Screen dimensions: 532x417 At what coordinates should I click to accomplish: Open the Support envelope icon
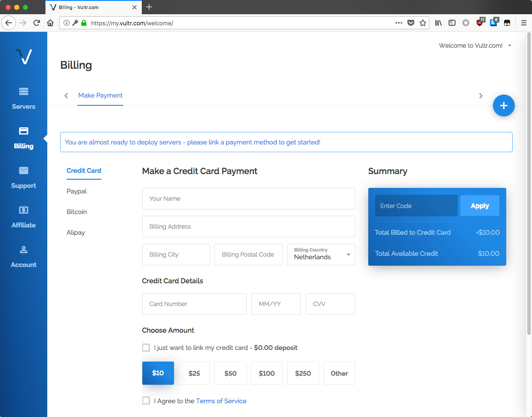(x=24, y=170)
